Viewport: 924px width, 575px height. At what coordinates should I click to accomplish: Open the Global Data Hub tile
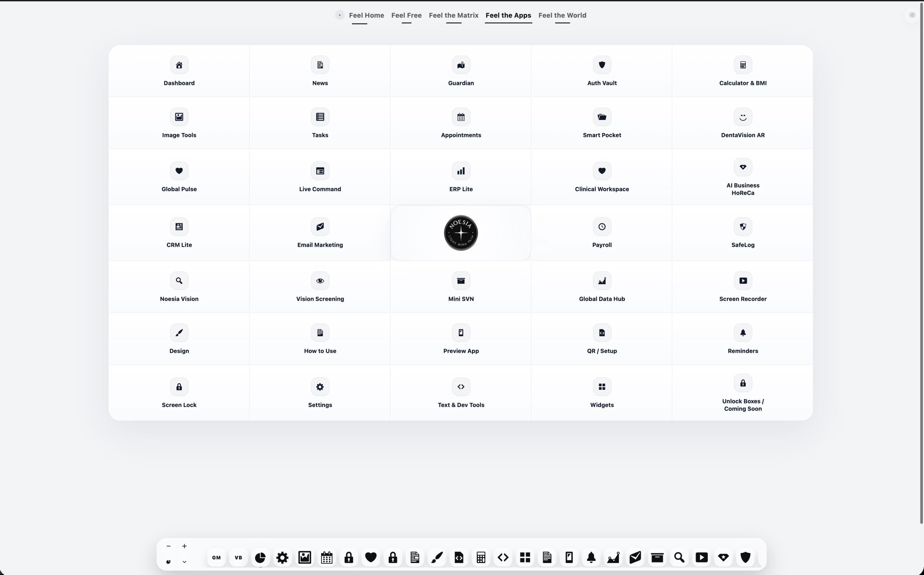[602, 287]
